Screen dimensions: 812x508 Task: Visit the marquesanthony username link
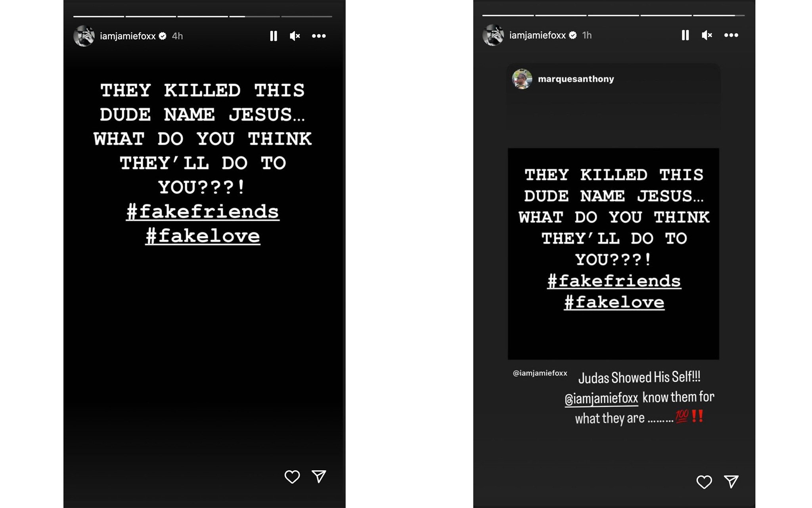[576, 79]
